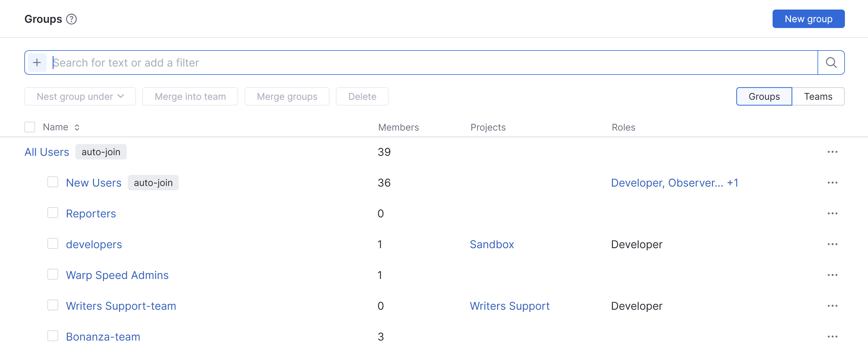Select the Writers Support-team checkbox
The width and height of the screenshot is (868, 351).
click(53, 305)
